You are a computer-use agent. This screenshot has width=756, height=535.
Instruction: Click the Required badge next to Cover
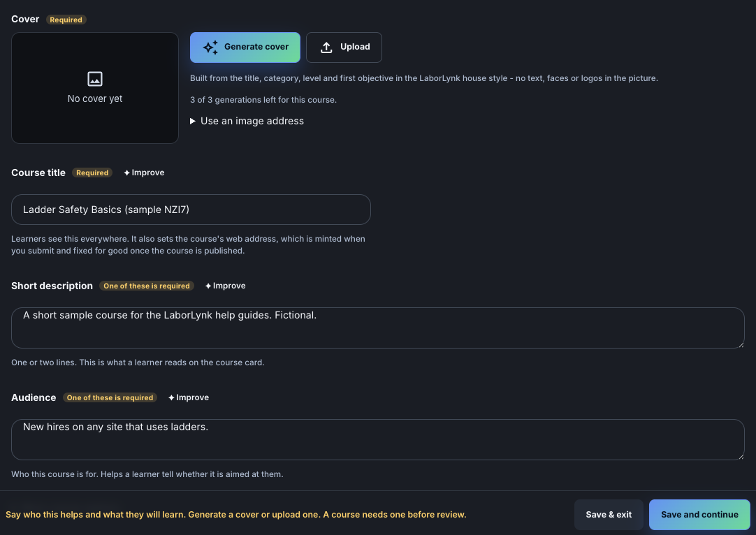click(66, 20)
